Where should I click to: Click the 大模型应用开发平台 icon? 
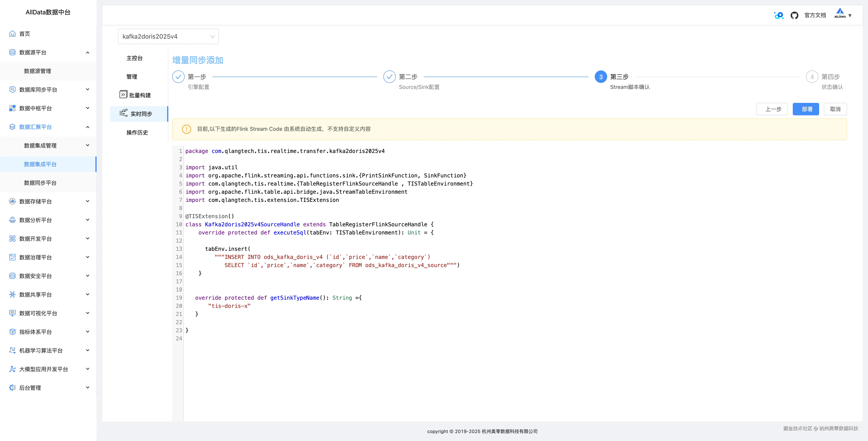point(12,369)
